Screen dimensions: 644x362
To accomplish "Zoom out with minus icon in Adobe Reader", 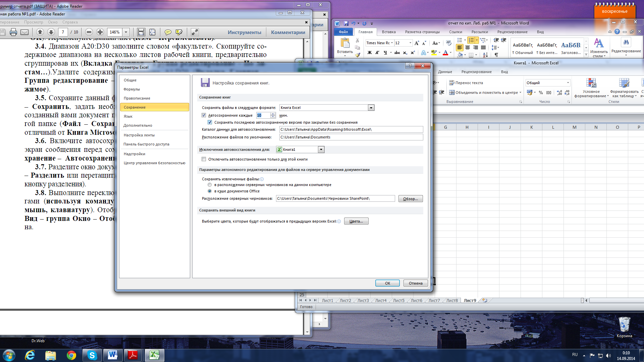I will [89, 32].
